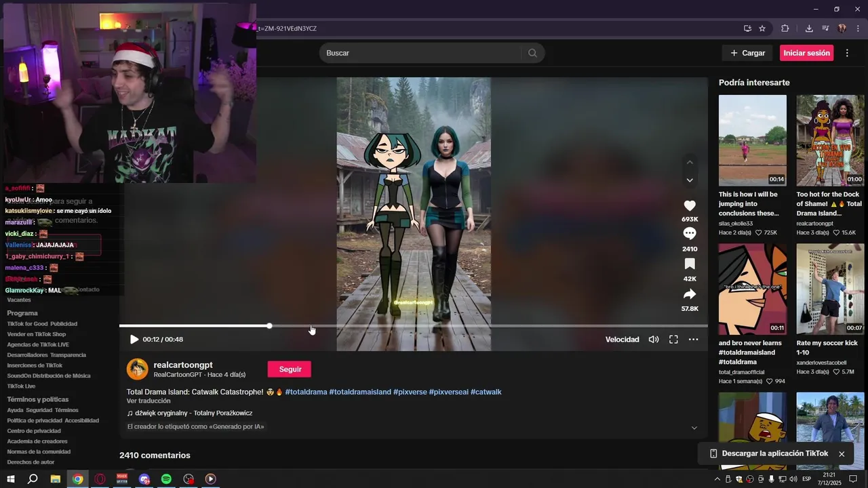Open Chrome downloads icon
Screen dimensions: 868x488
809,28
